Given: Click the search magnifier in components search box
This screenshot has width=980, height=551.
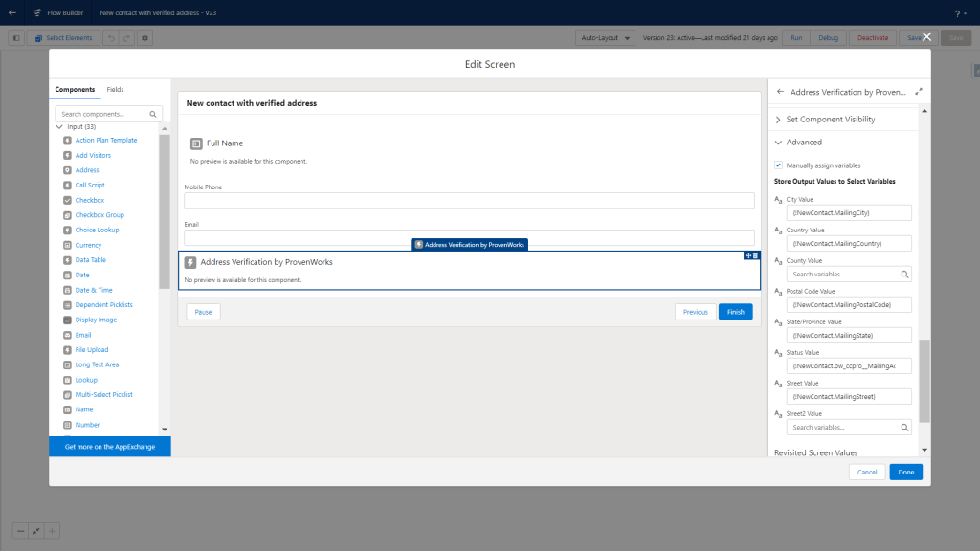Looking at the screenshot, I should point(152,113).
